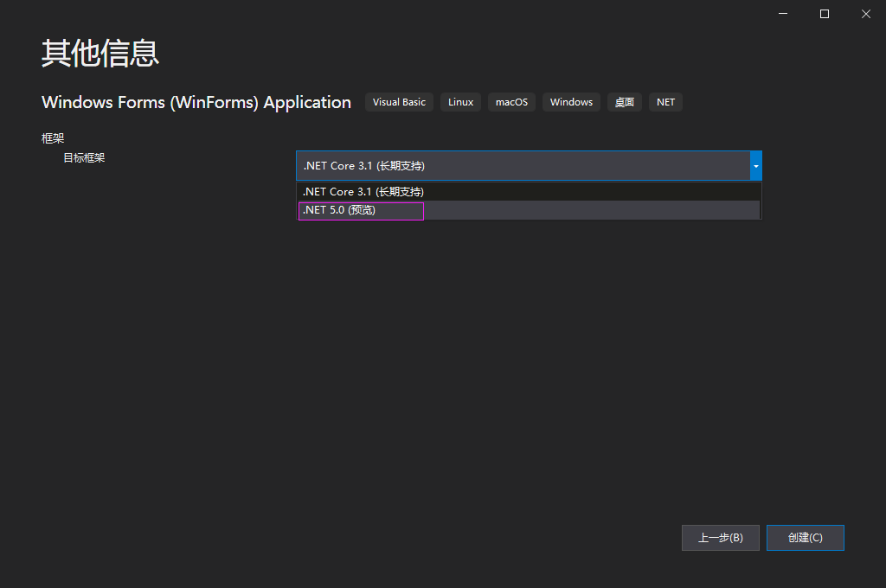Close the project creation dialog
886x588 pixels.
(865, 14)
